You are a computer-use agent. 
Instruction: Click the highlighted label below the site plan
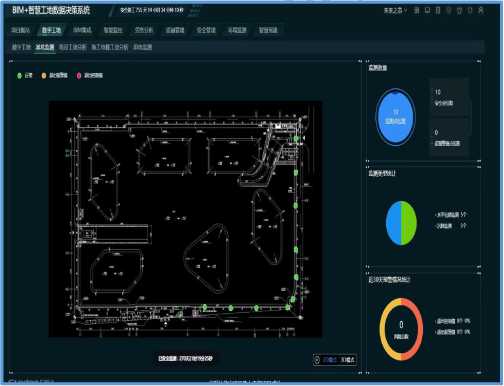[x=185, y=359]
